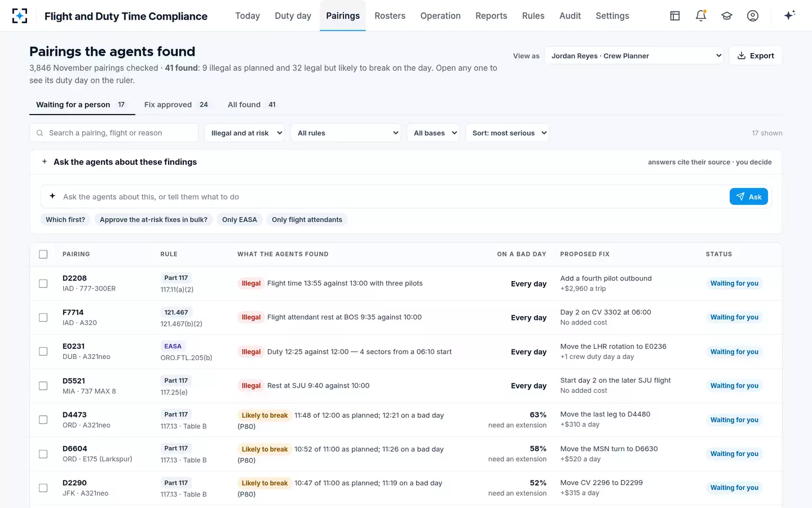Screen dimensions: 812x508
Task: Click the Only flight attendants chip
Action: click(307, 220)
